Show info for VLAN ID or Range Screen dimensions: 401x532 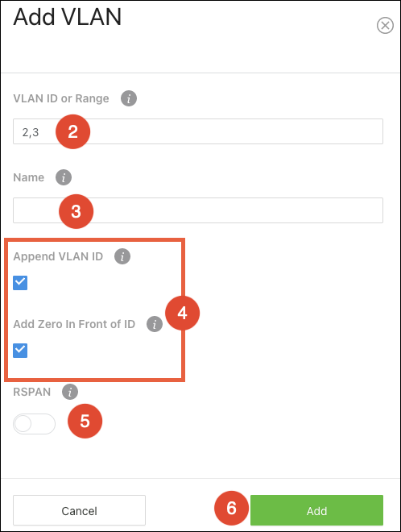(129, 98)
